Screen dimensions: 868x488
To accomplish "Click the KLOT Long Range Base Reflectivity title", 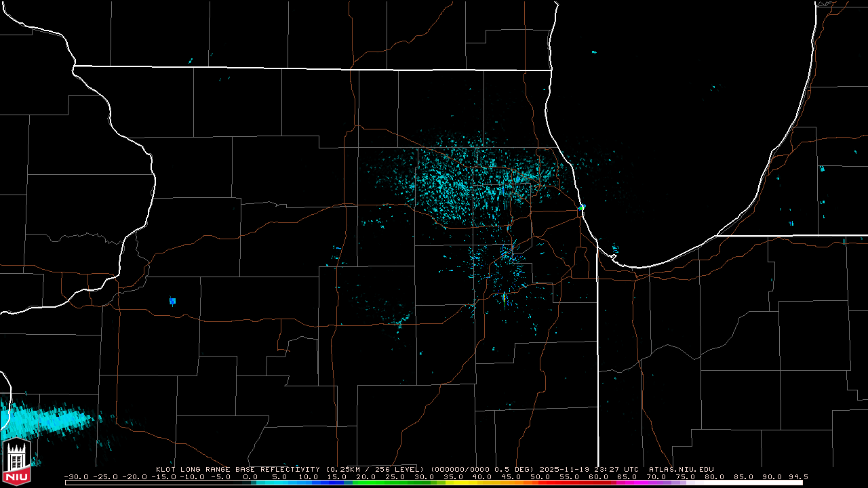I will coord(237,469).
